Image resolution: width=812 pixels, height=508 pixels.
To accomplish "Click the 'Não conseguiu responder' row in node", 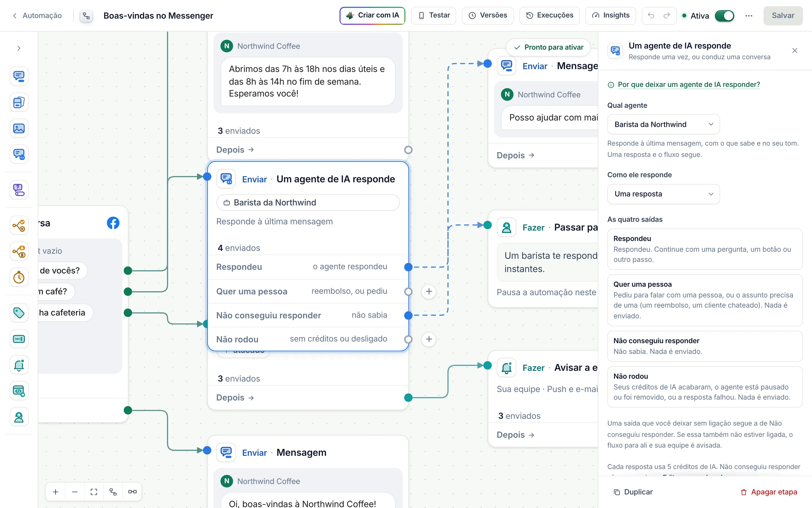I will [308, 315].
